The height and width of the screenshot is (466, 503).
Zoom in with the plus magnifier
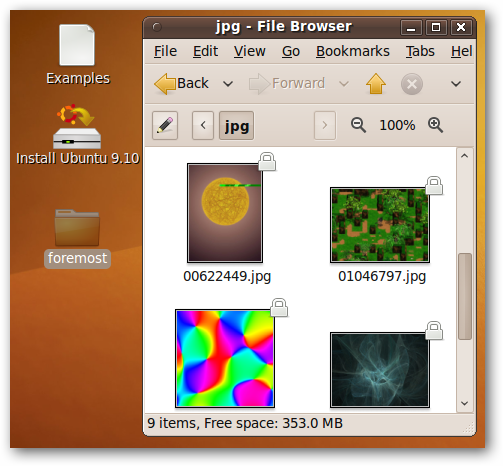pos(435,125)
